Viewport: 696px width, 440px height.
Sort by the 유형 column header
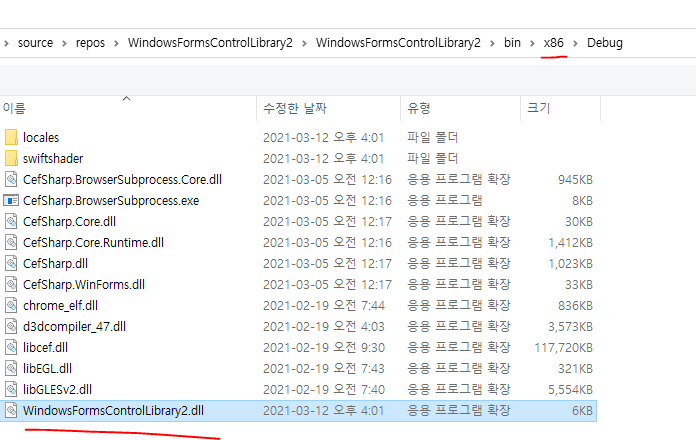[x=460, y=108]
